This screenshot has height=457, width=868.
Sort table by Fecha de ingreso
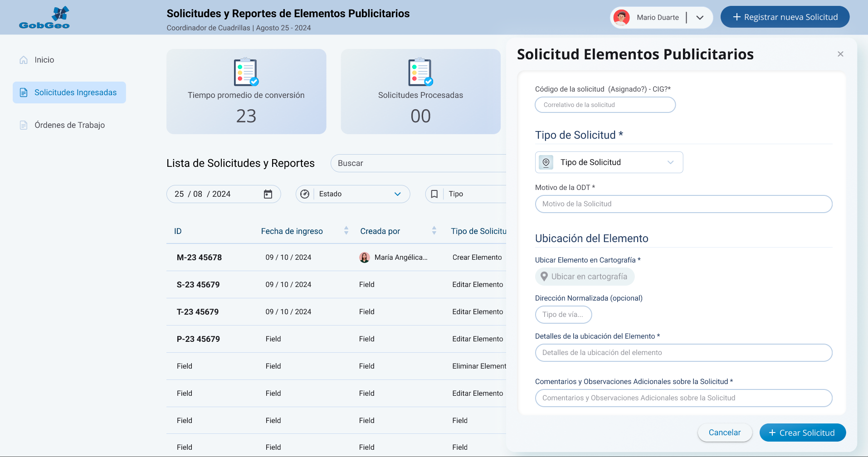pyautogui.click(x=346, y=231)
